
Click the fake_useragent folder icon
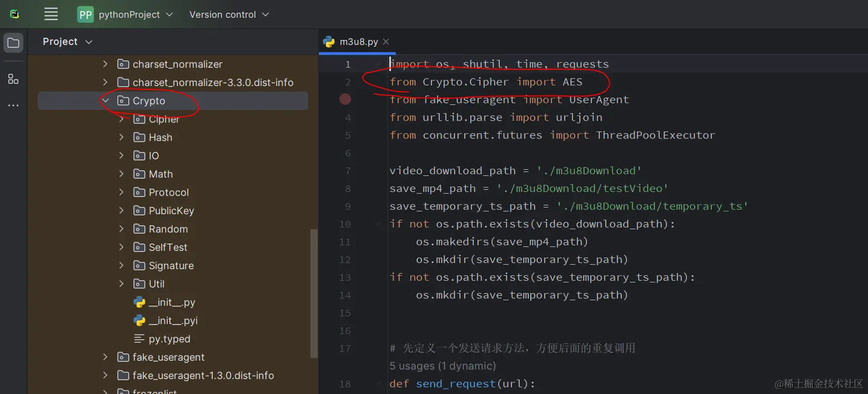pyautogui.click(x=123, y=357)
